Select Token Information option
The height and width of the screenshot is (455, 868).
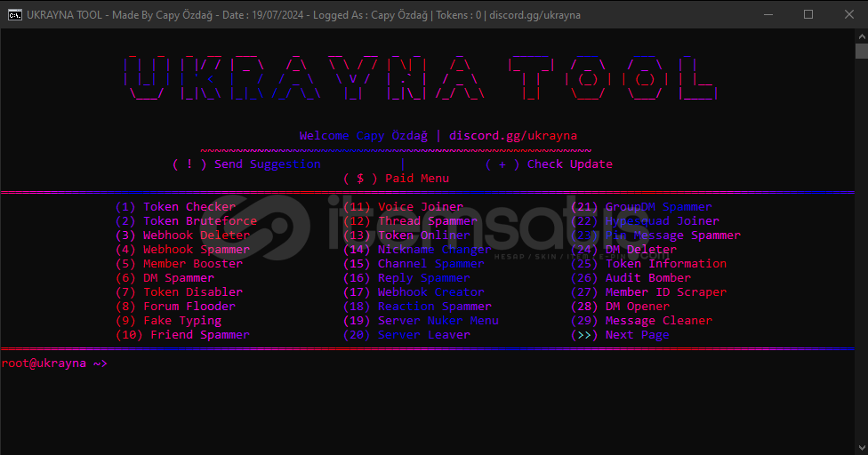tap(648, 264)
